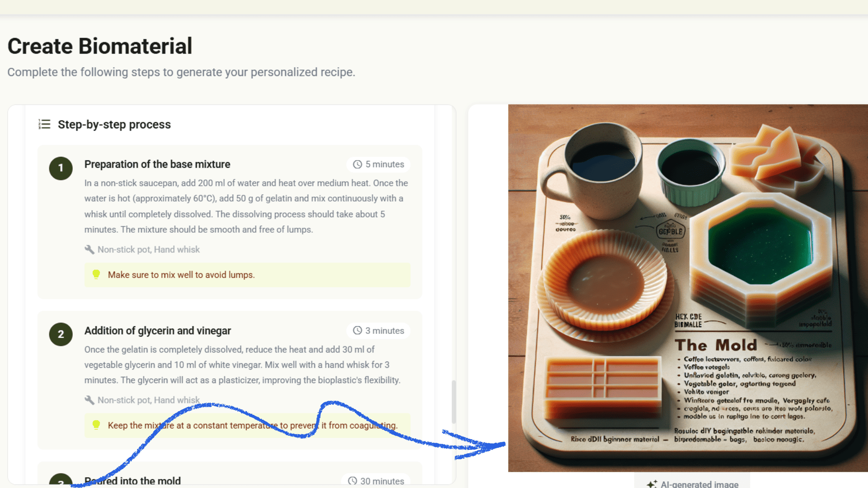Click the 'Complete the following steps' subtitle
This screenshot has width=868, height=488.
coord(181,72)
